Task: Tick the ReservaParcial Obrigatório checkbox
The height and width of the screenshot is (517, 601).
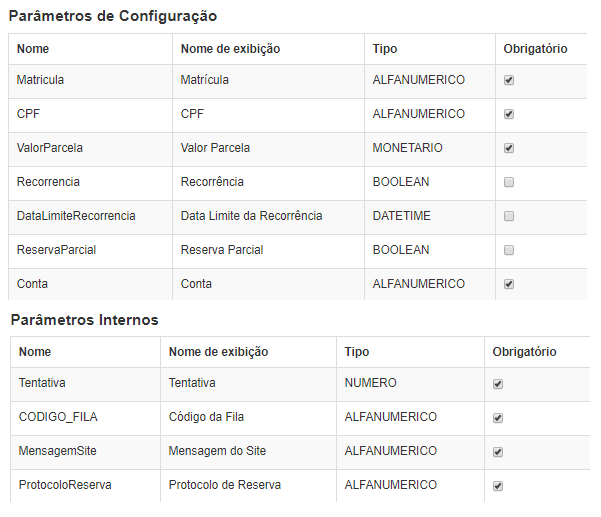Action: point(509,250)
